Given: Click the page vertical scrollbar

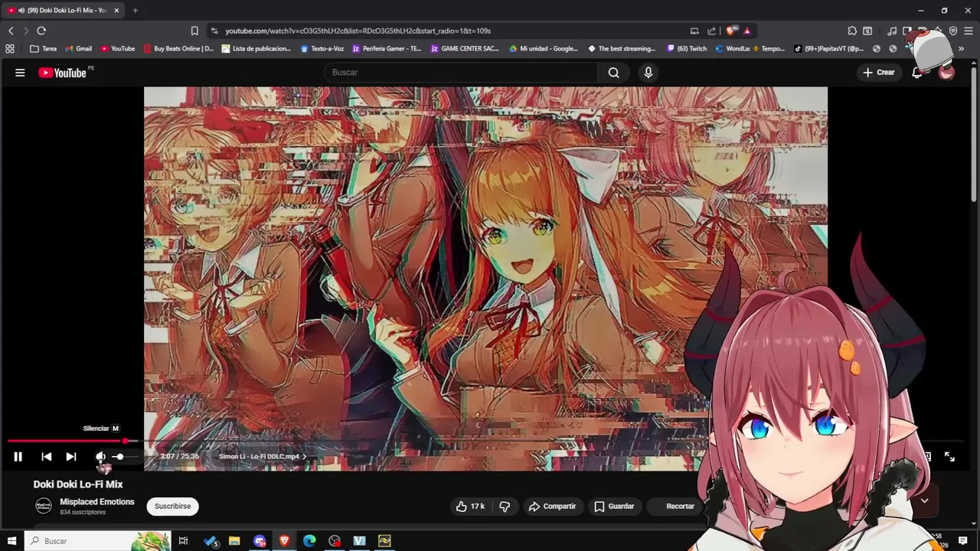Looking at the screenshot, I should pyautogui.click(x=974, y=134).
